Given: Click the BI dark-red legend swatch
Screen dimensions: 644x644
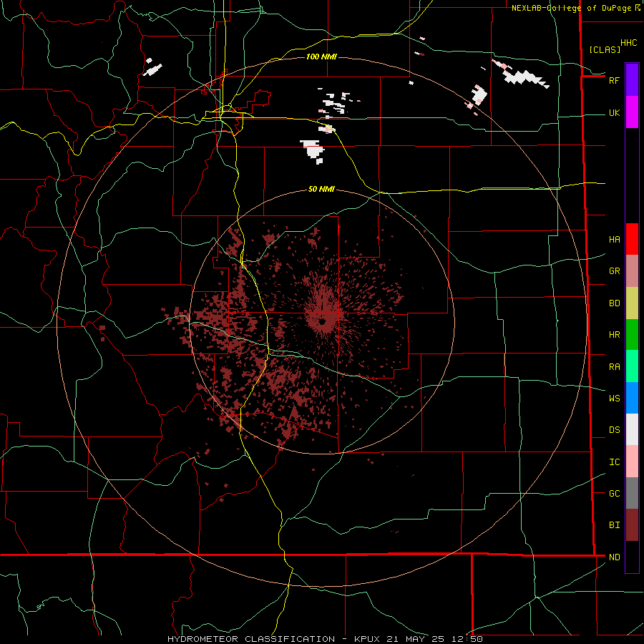Looking at the screenshot, I should (632, 525).
